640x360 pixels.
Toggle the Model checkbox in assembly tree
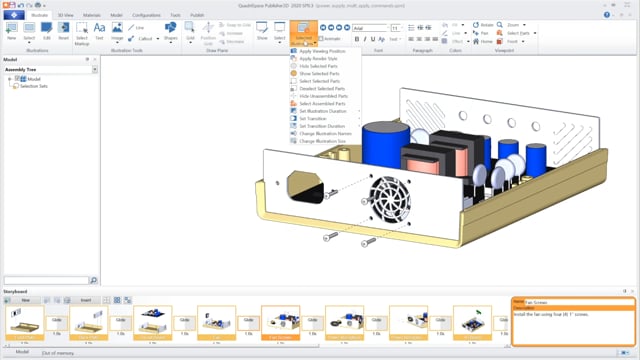pyautogui.click(x=18, y=78)
